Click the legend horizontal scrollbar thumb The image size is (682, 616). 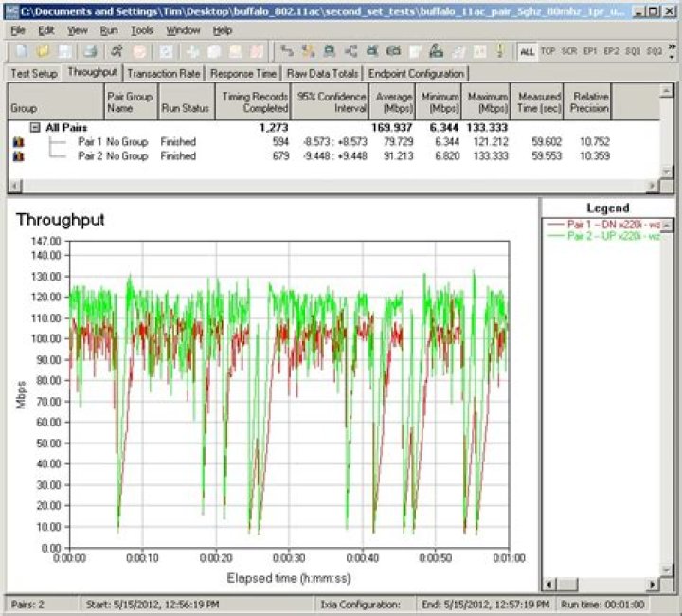pos(567,584)
